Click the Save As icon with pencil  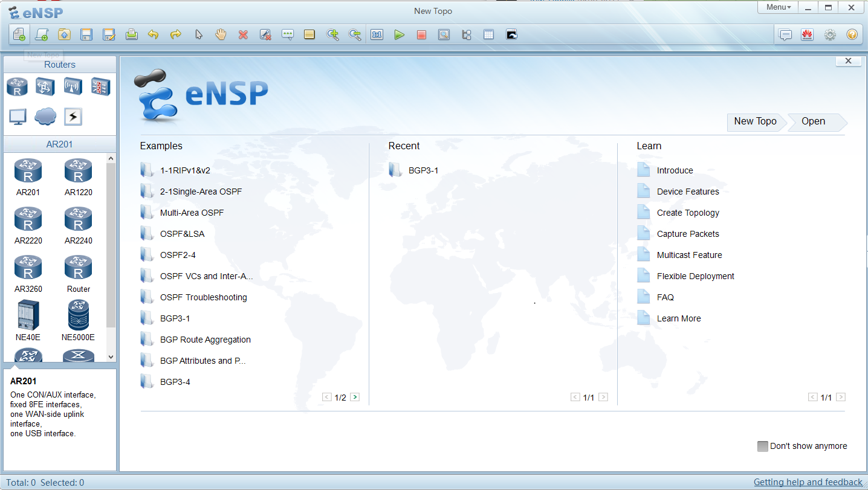point(109,35)
